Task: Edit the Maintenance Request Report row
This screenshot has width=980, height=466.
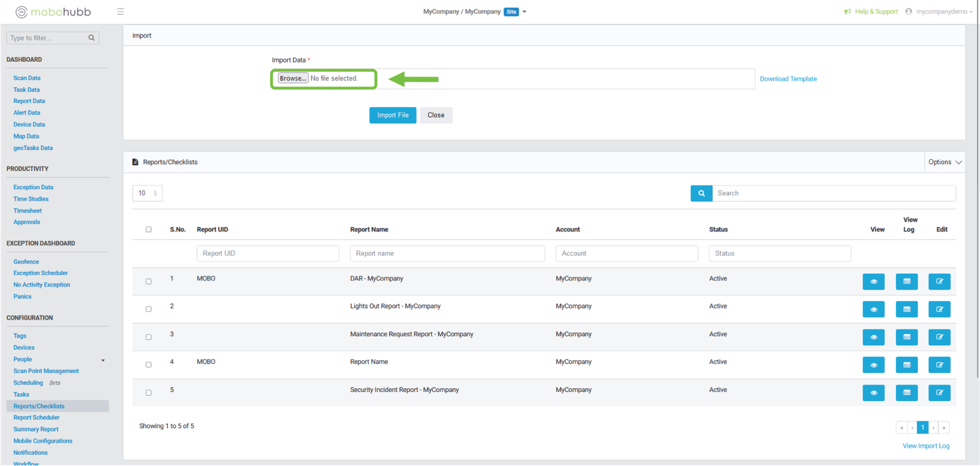Action: click(x=939, y=337)
